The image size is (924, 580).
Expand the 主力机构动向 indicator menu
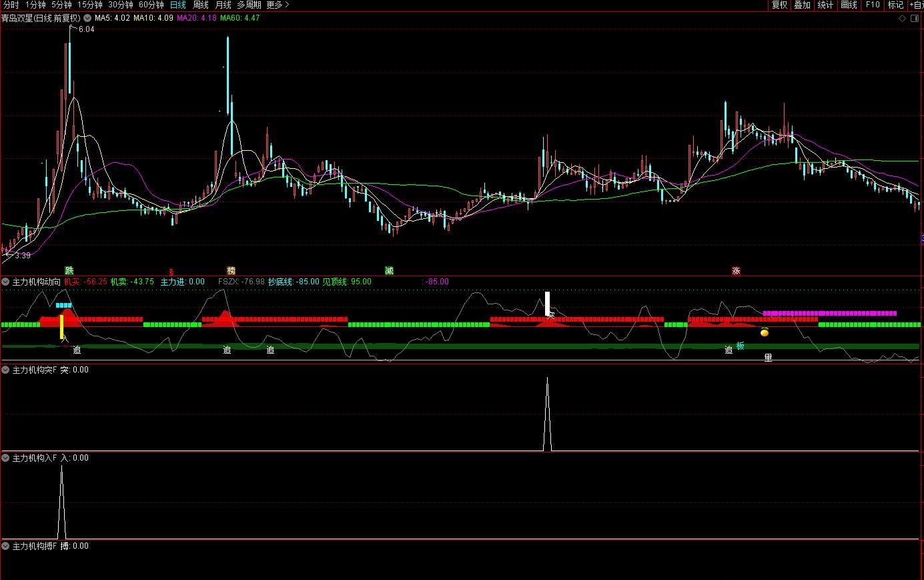pos(6,282)
